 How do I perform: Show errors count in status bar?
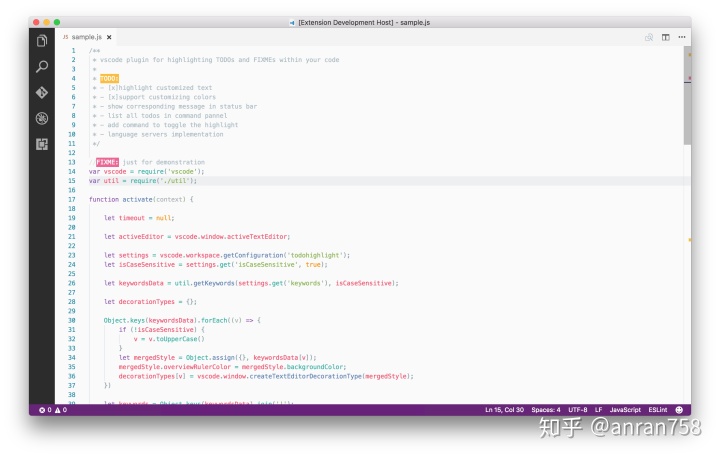pos(45,410)
